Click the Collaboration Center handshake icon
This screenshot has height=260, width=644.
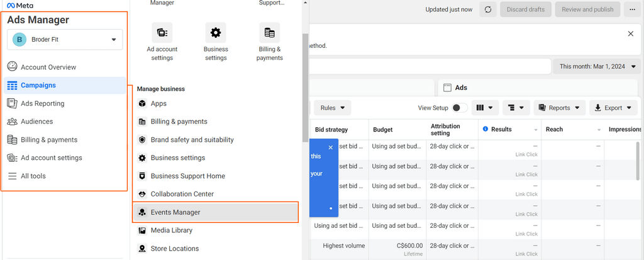pos(142,194)
